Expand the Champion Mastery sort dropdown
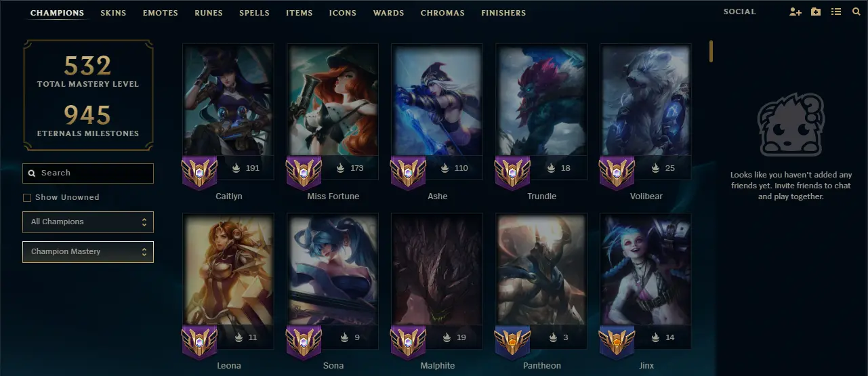The image size is (868, 376). click(x=88, y=252)
